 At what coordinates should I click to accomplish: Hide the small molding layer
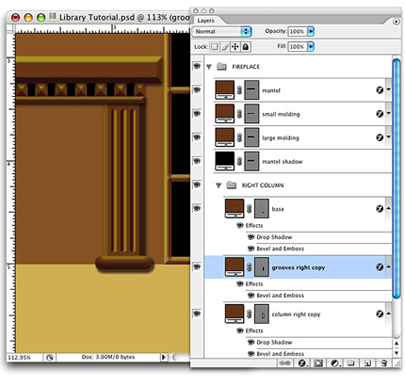[197, 114]
